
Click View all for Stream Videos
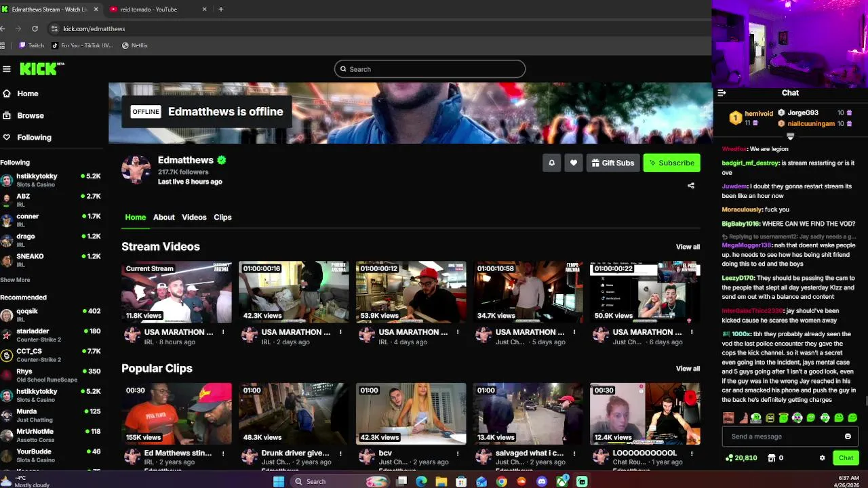pyautogui.click(x=688, y=247)
